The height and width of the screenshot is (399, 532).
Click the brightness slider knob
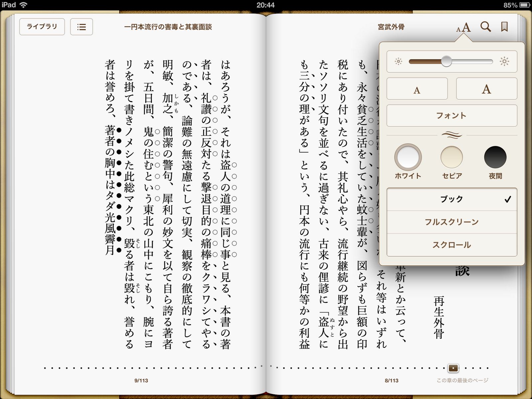[447, 61]
